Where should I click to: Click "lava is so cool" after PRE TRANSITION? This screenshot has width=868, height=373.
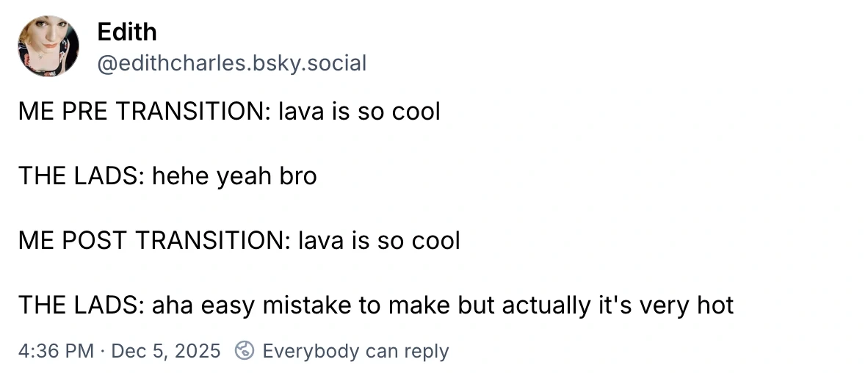pyautogui.click(x=358, y=112)
